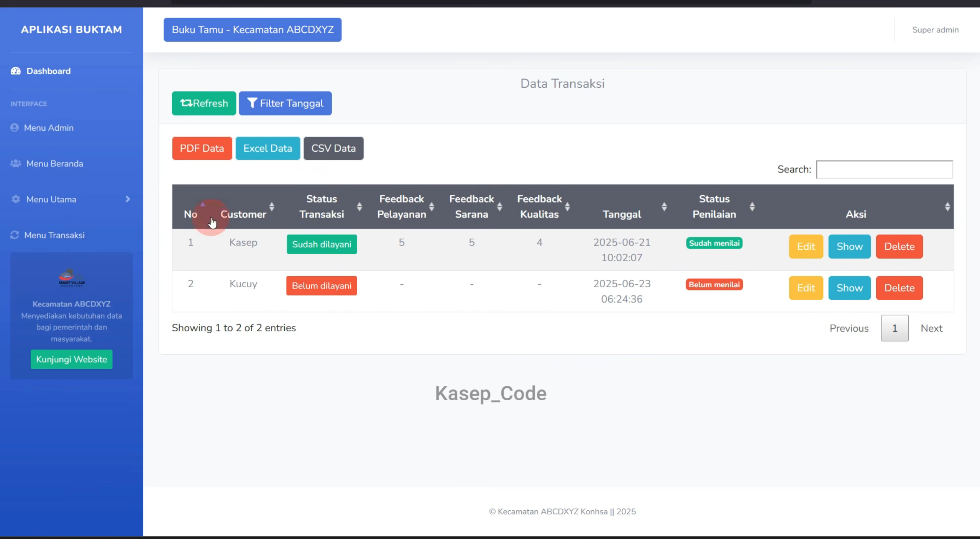
Task: Click the APLIKASI BUKTAM brand title
Action: coord(71,29)
